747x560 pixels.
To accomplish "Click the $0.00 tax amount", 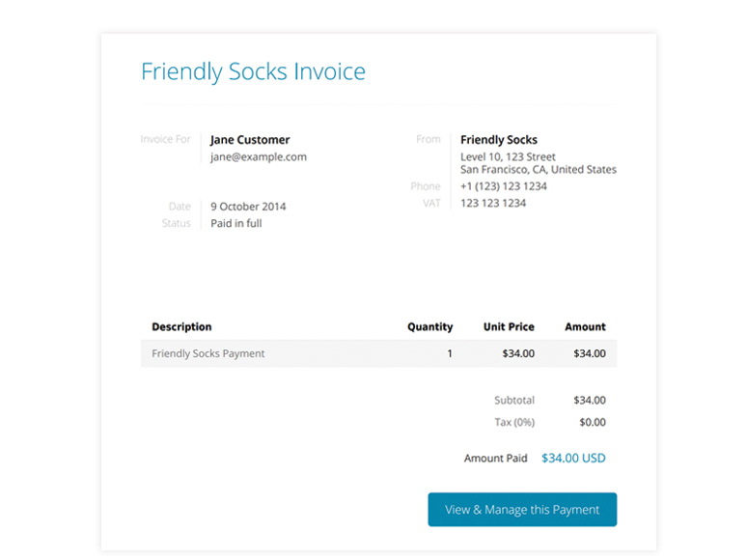I will coord(593,422).
